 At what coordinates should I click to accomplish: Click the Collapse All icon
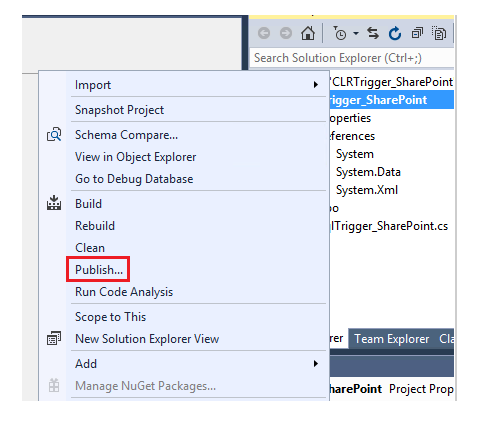tap(417, 33)
